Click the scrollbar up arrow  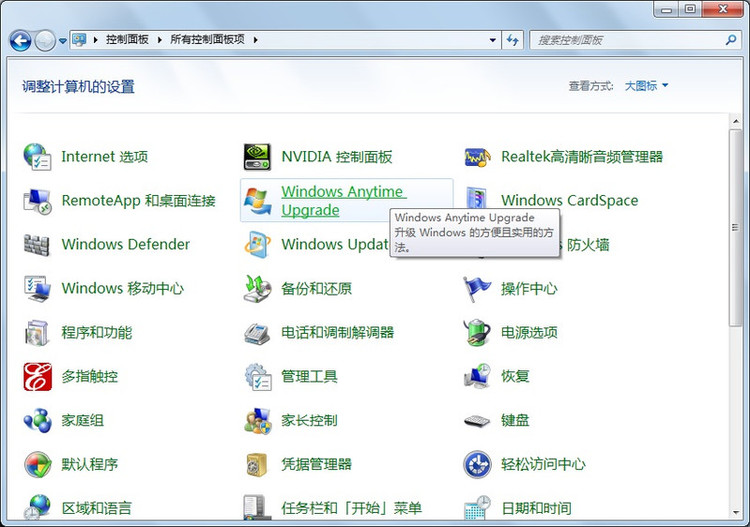pyautogui.click(x=736, y=122)
